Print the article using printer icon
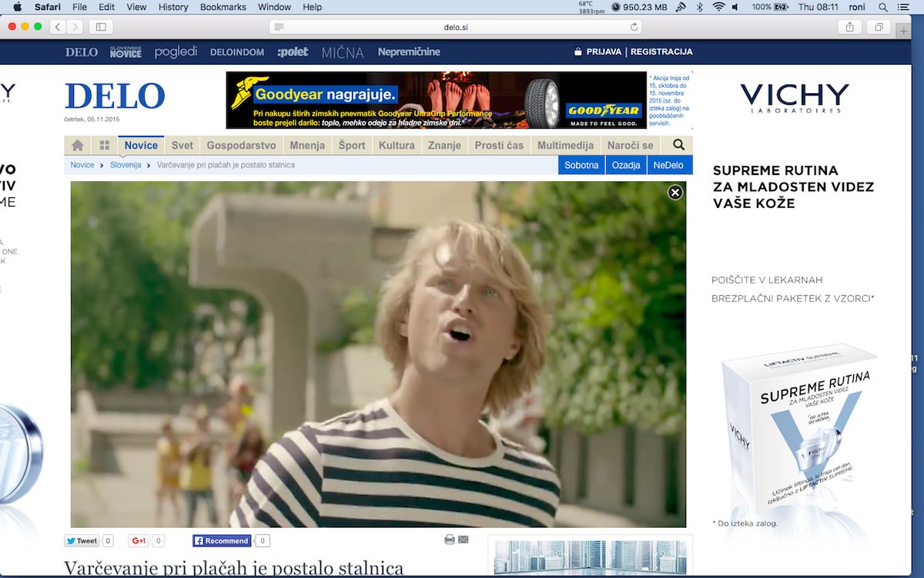 [x=450, y=540]
